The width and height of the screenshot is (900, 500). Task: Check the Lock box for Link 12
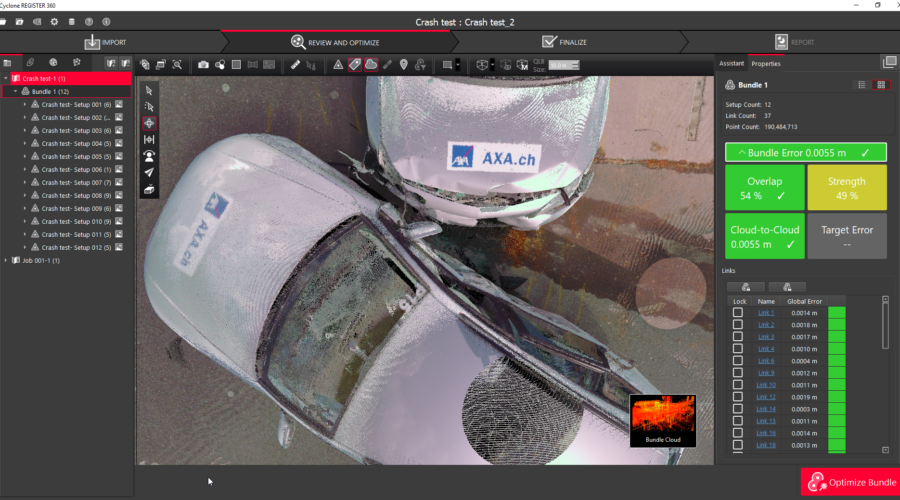point(738,397)
